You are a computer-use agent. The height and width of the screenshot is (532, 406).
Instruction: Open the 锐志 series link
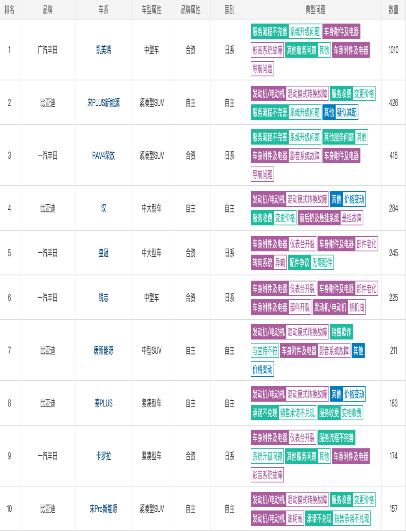104,298
